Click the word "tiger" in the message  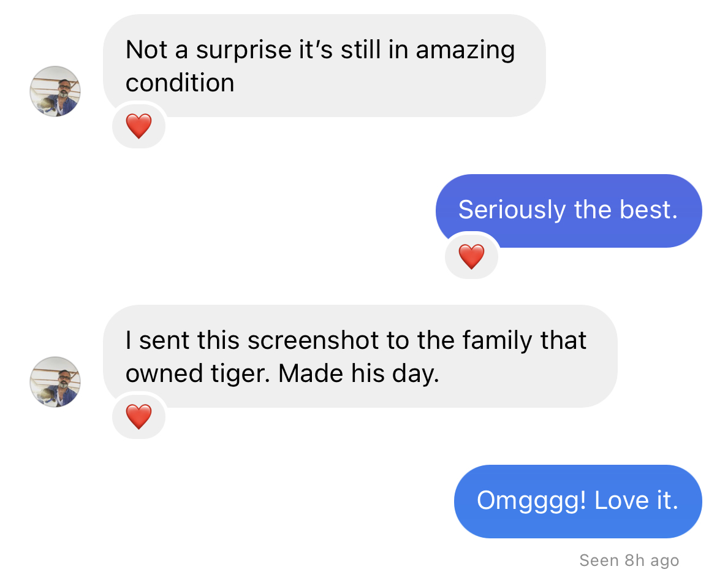245,373
